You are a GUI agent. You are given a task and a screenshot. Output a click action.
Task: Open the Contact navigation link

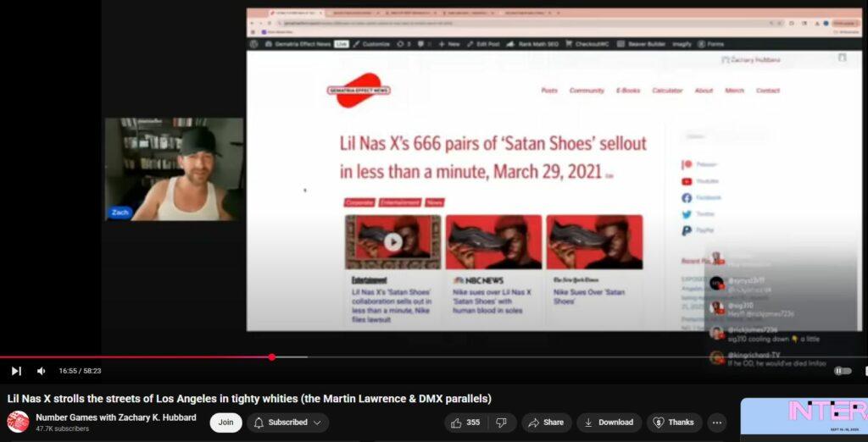pos(768,91)
